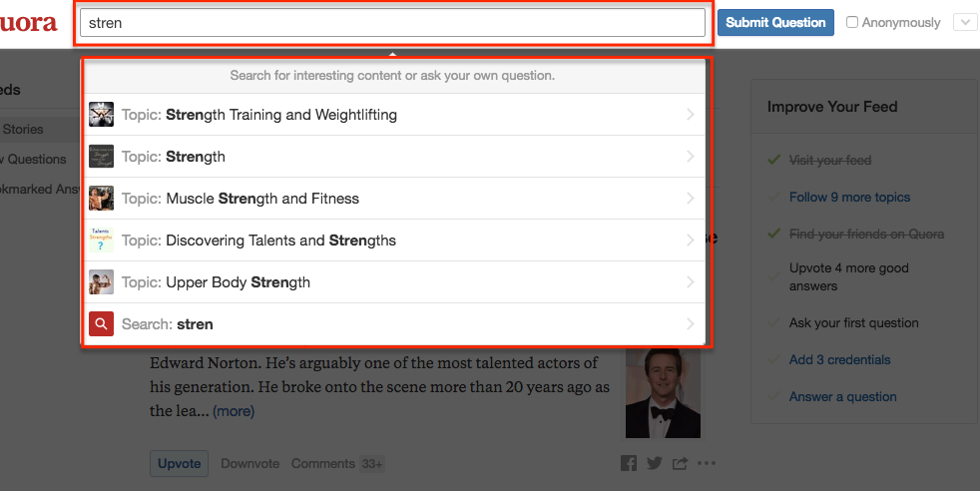Open Comments 33+ on the answer
The image size is (980, 491).
click(337, 463)
